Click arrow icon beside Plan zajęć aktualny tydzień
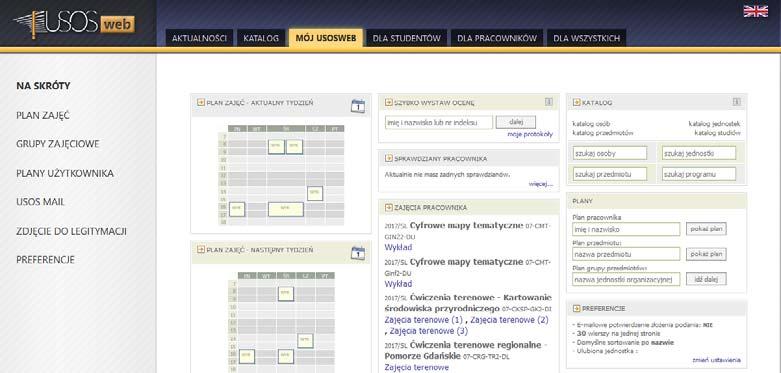The width and height of the screenshot is (781, 373). [x=201, y=102]
